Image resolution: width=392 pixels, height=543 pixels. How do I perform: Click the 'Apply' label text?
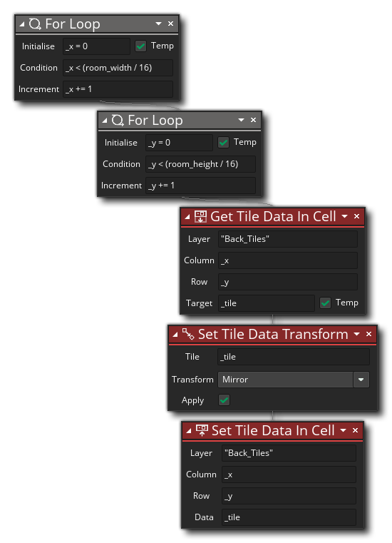192,401
